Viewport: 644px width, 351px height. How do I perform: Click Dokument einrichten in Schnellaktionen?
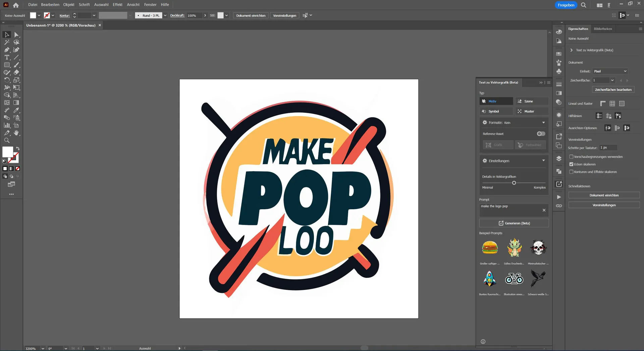pyautogui.click(x=604, y=195)
